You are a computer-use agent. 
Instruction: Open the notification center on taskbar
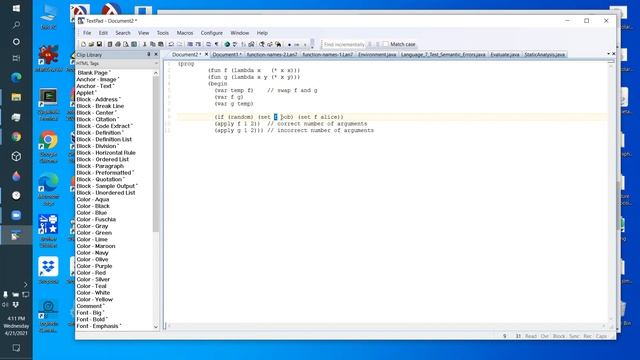pyautogui.click(x=16, y=348)
